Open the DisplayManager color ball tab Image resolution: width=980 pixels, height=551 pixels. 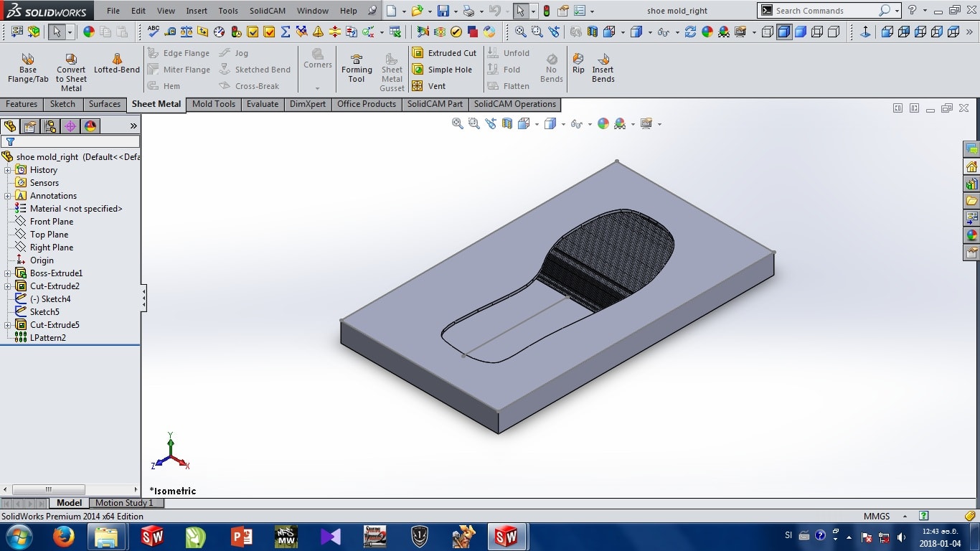(90, 126)
